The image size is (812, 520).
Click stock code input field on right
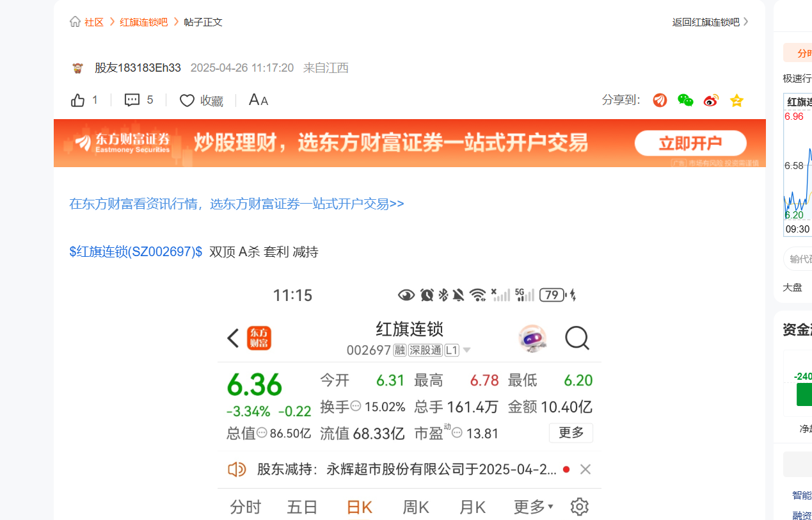pos(798,259)
